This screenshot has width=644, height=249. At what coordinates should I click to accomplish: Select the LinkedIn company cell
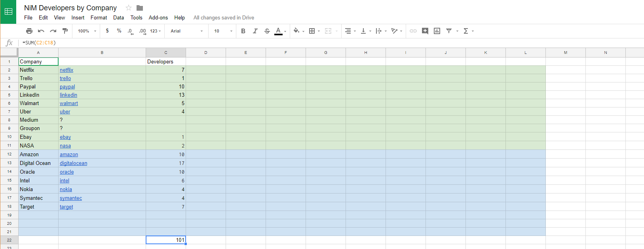[x=38, y=95]
